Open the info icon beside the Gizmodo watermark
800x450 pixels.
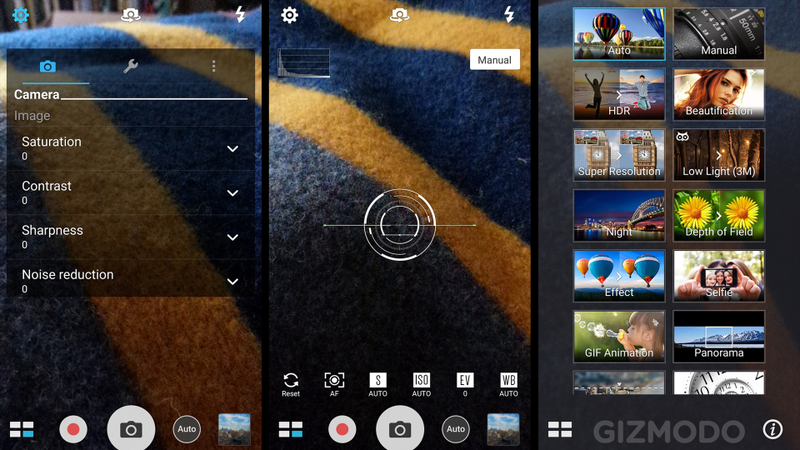tap(772, 429)
